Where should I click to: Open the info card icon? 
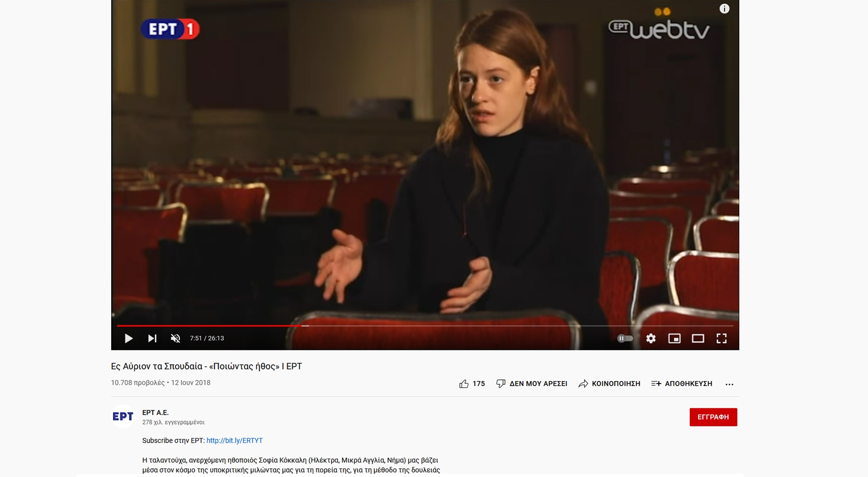click(x=724, y=9)
